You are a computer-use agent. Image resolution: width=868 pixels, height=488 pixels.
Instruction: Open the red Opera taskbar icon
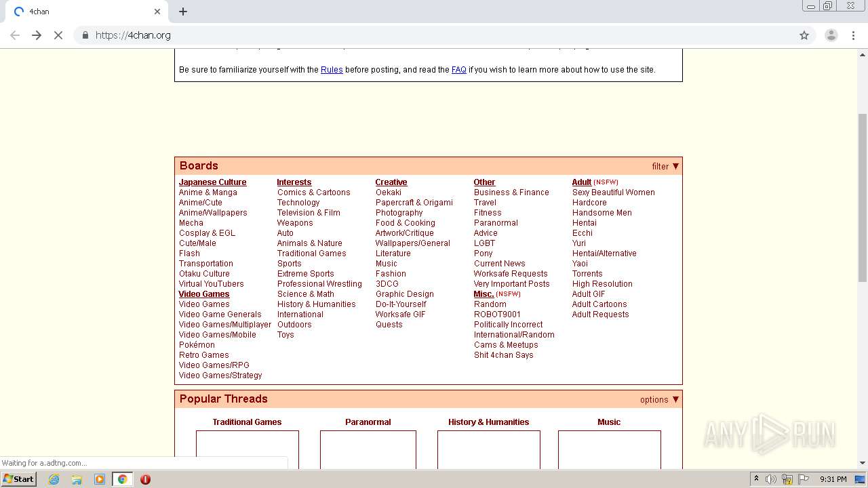pos(145,479)
